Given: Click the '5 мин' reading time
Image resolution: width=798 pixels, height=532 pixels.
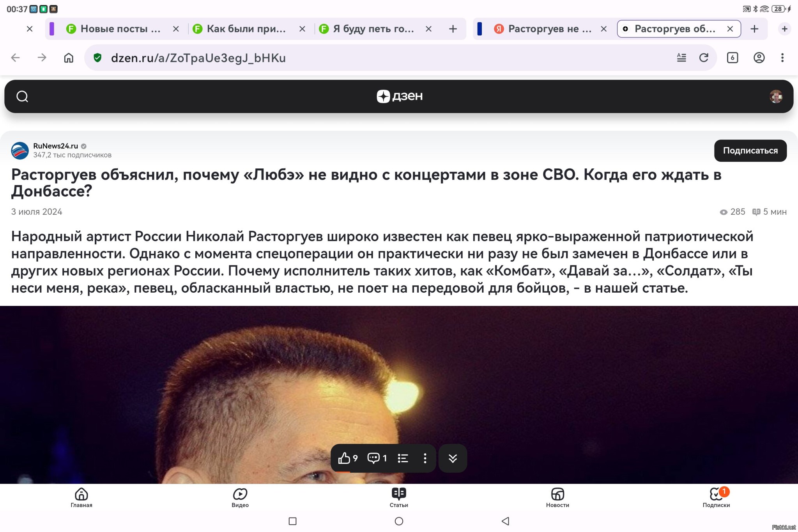Looking at the screenshot, I should pos(769,212).
